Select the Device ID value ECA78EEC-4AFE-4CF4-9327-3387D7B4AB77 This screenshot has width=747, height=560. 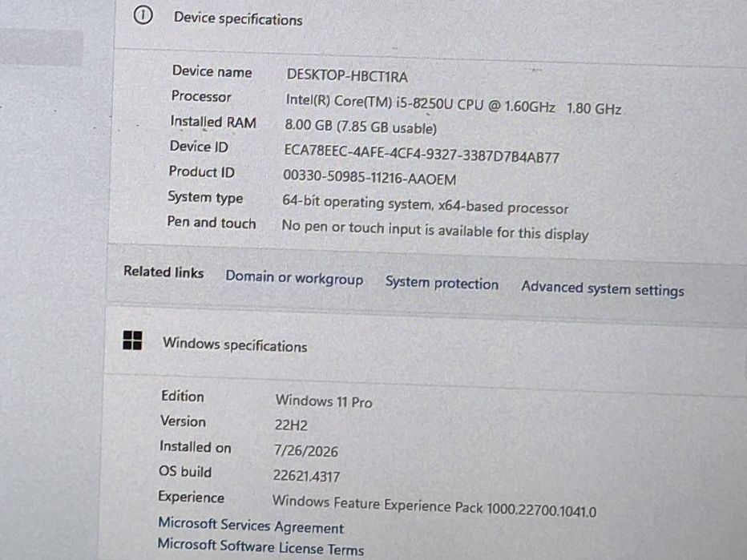point(422,153)
